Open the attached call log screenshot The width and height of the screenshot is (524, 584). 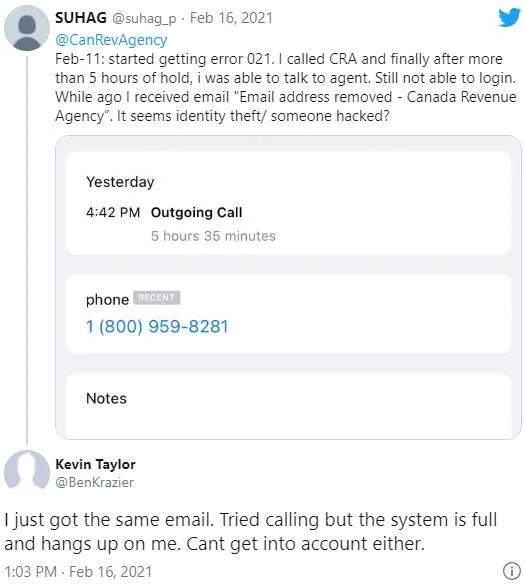(x=288, y=287)
